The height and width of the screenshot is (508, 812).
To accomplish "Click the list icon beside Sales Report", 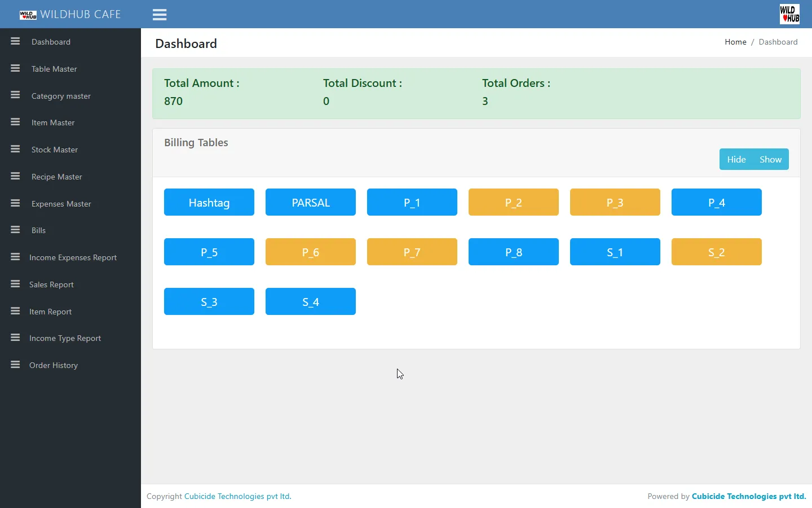I will 15,284.
